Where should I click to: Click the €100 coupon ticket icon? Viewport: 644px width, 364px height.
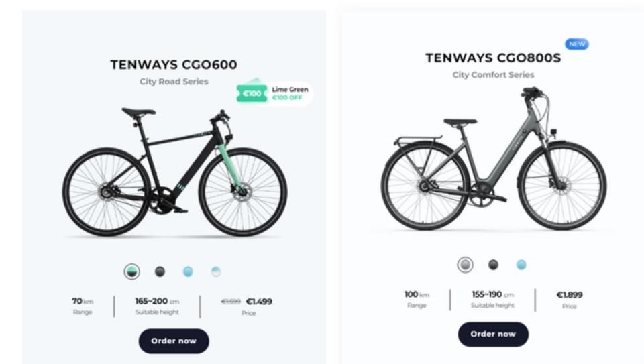252,93
